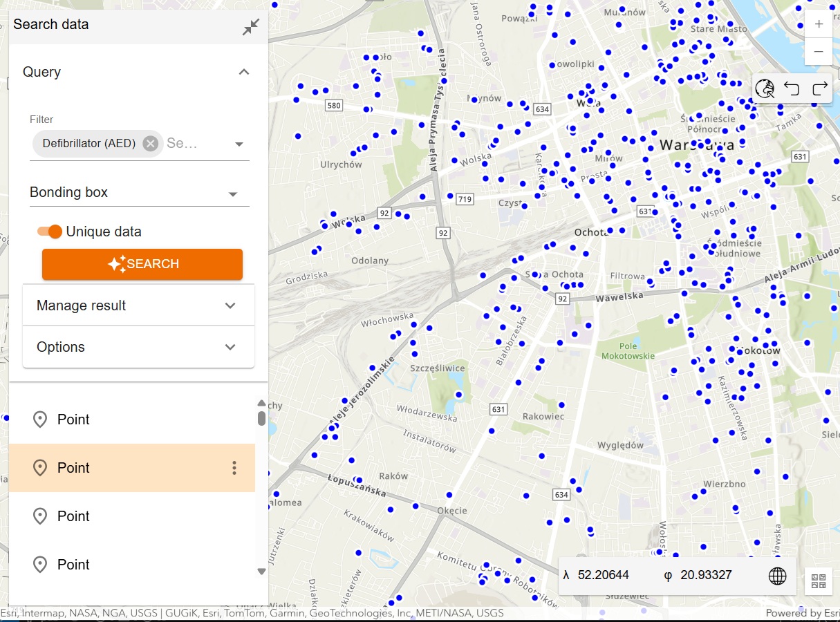Open the QR code tool

pyautogui.click(x=819, y=581)
